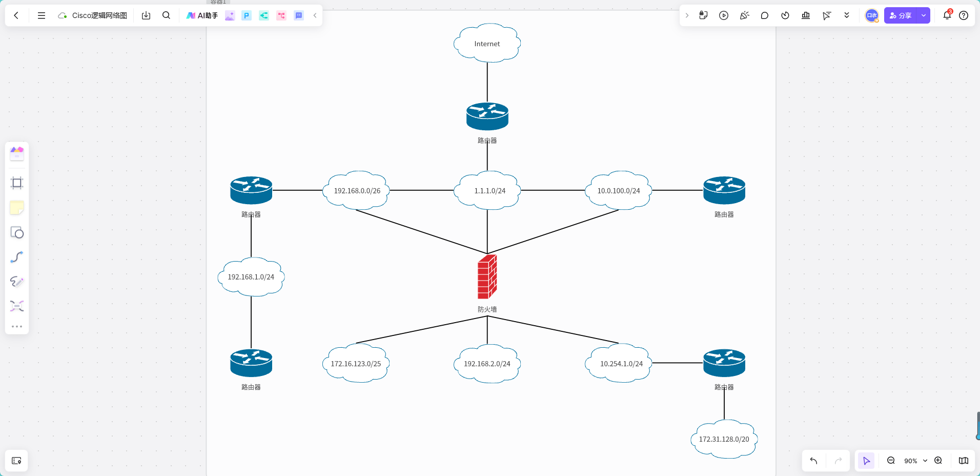
Task: Expand the right toolbar chevron
Action: point(687,15)
